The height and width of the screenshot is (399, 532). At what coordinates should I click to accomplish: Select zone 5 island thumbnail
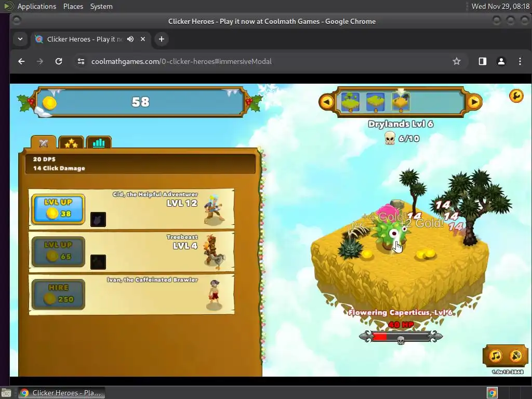pos(375,102)
